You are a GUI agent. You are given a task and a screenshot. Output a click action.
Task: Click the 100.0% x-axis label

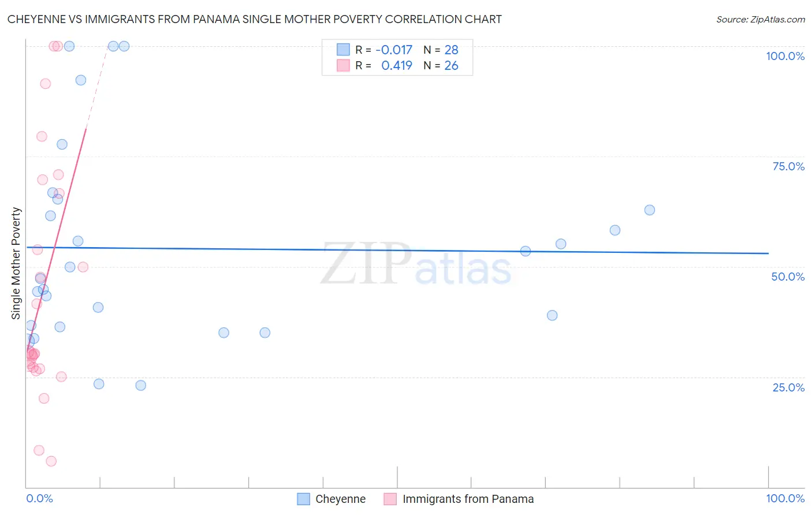[785, 498]
